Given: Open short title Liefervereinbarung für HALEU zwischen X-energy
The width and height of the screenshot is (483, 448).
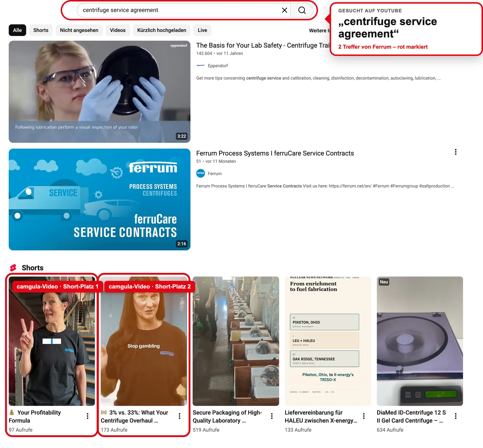Looking at the screenshot, I should tap(321, 417).
